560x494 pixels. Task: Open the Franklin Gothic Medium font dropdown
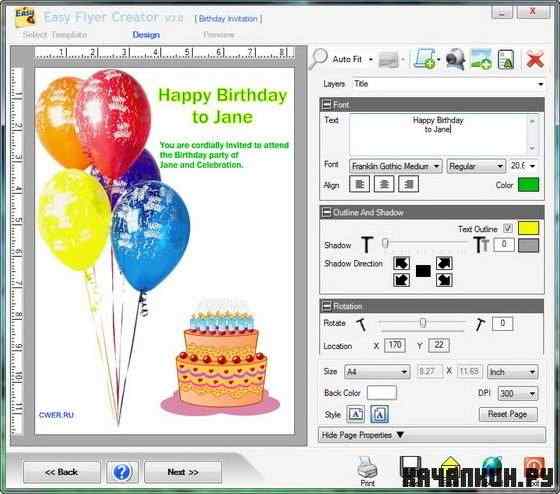[x=395, y=166]
